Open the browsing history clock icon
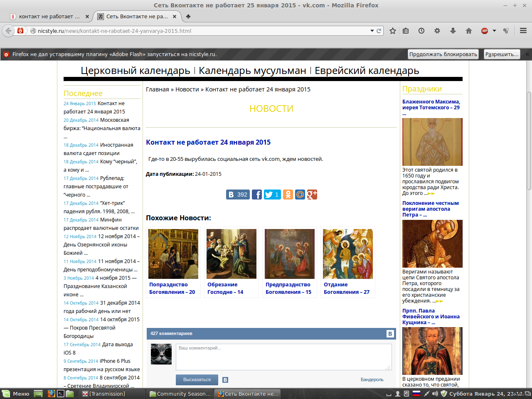 coord(421,31)
